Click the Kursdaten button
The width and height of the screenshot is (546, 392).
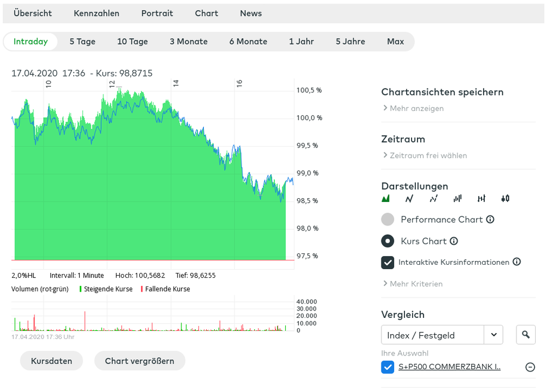tap(51, 361)
